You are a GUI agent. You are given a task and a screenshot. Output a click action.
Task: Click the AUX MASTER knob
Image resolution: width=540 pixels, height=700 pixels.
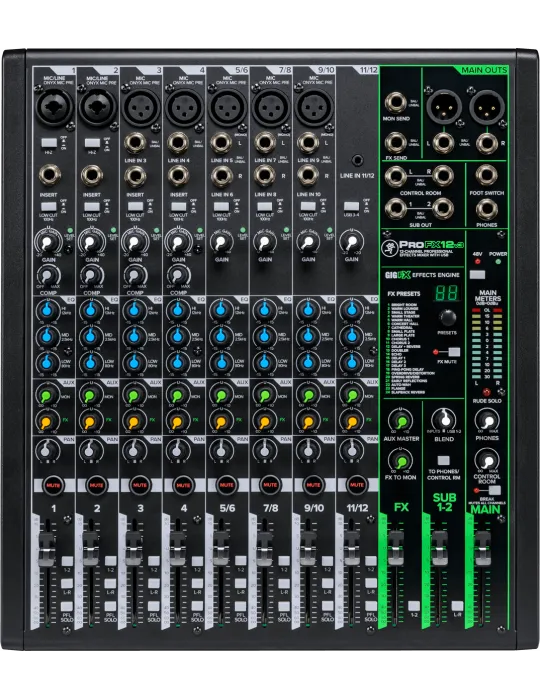(401, 421)
